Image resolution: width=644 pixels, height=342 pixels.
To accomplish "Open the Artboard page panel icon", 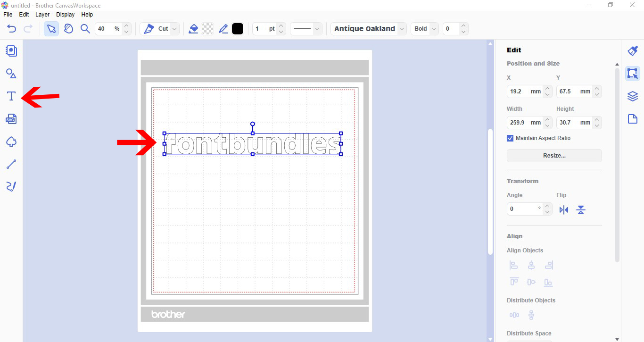I will [x=633, y=119].
